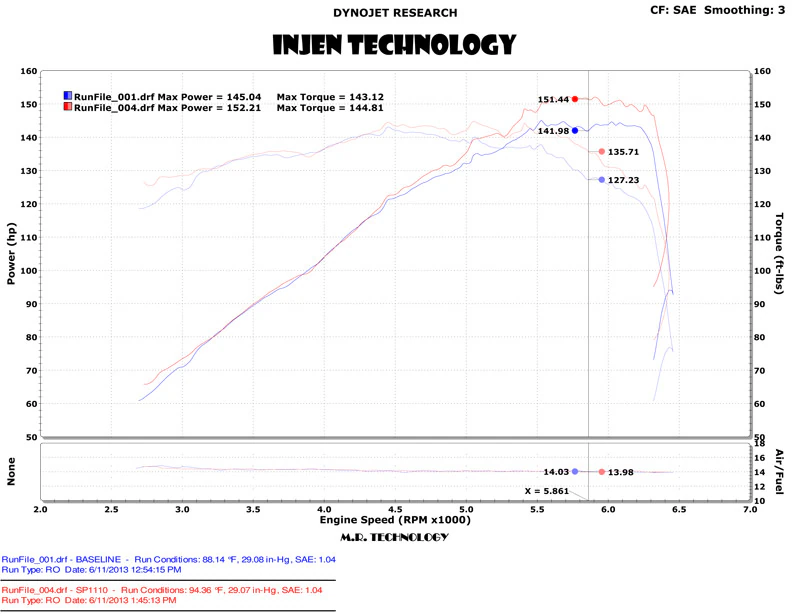Click the RunFile_001.drf Max Power legend text
Viewport: 800px width, 616px height.
[167, 97]
